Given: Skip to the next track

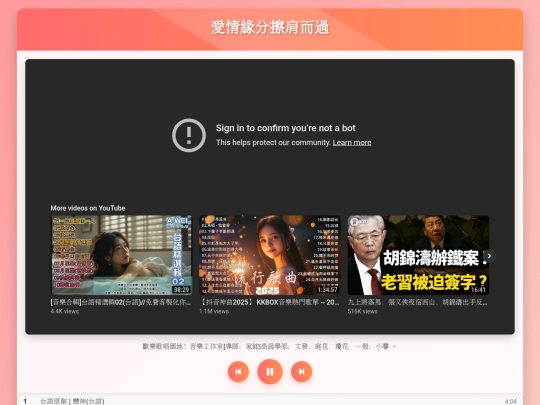Looking at the screenshot, I should click(302, 372).
